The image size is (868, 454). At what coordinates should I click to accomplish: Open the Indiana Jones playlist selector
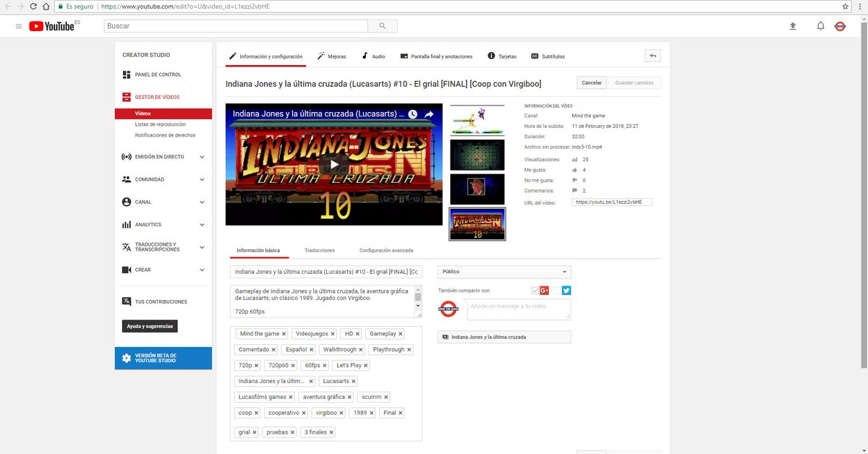[x=504, y=337]
